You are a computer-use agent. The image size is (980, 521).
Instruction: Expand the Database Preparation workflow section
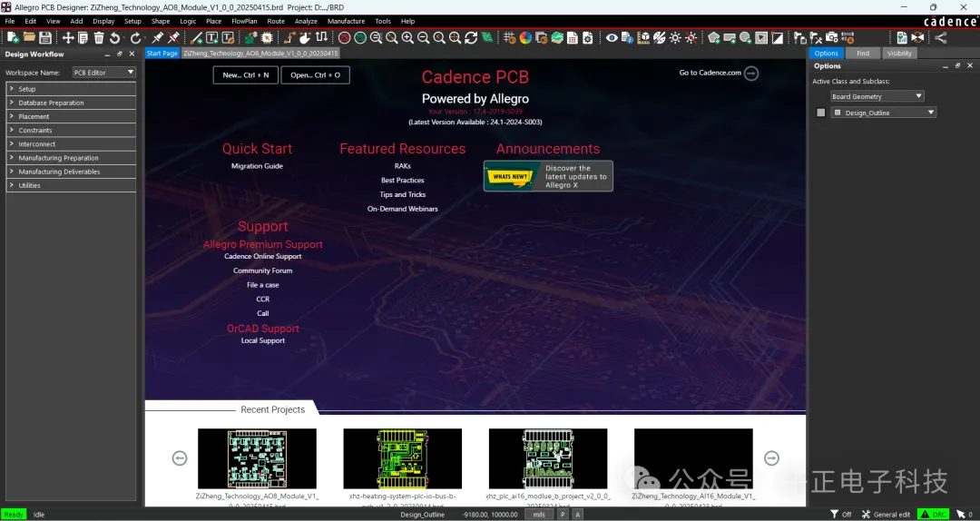pyautogui.click(x=71, y=103)
